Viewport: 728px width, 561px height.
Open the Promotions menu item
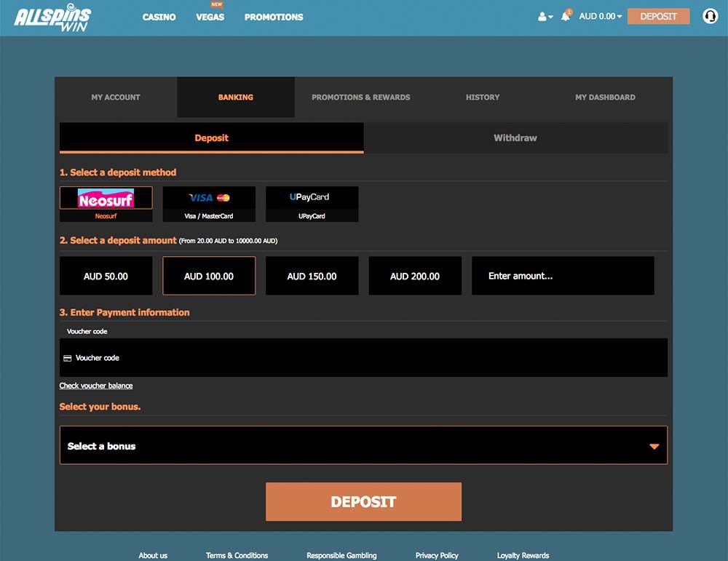tap(274, 17)
